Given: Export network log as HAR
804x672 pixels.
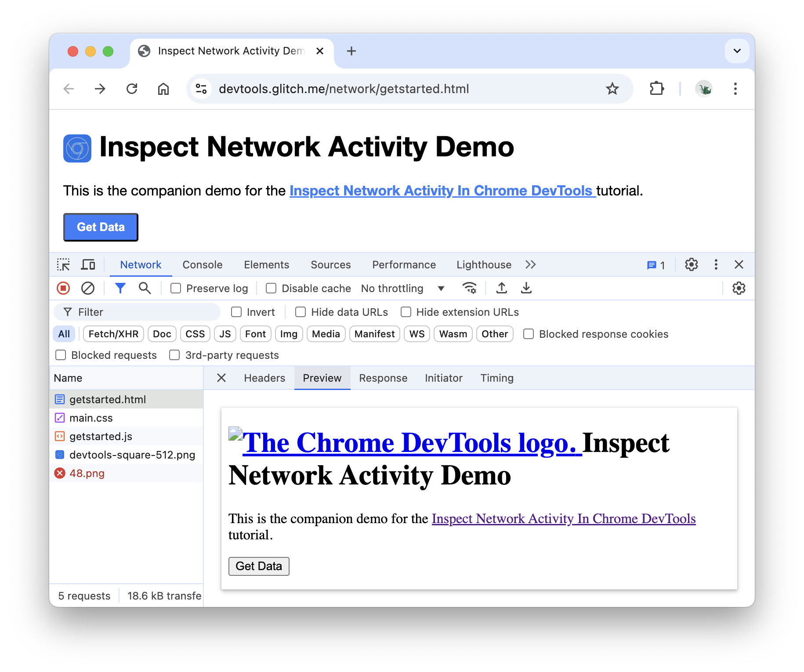Looking at the screenshot, I should pos(526,288).
